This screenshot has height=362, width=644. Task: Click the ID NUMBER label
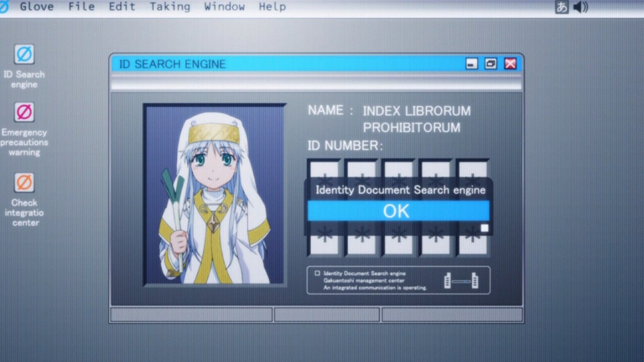[x=345, y=146]
